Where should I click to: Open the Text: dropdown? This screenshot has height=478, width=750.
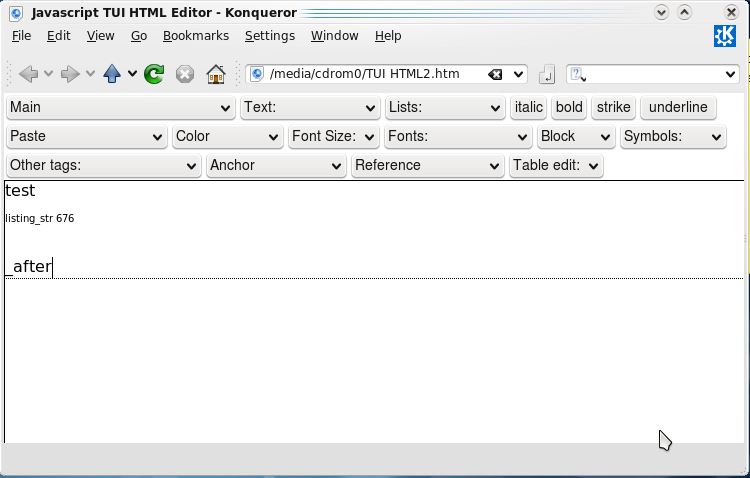pyautogui.click(x=310, y=107)
